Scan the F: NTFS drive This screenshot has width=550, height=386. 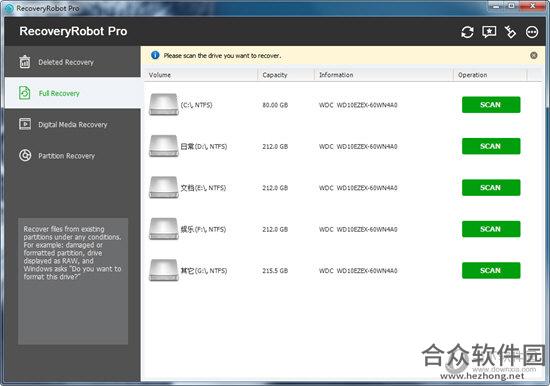pyautogui.click(x=491, y=229)
